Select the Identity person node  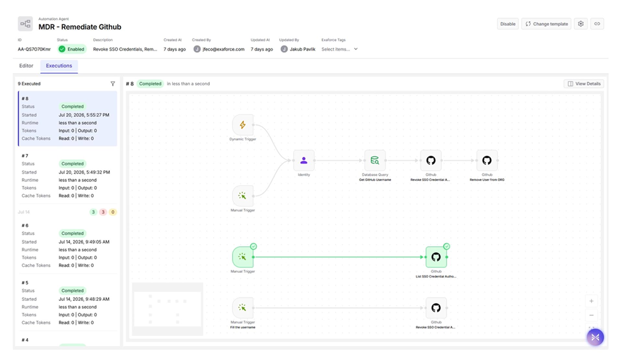(x=304, y=160)
